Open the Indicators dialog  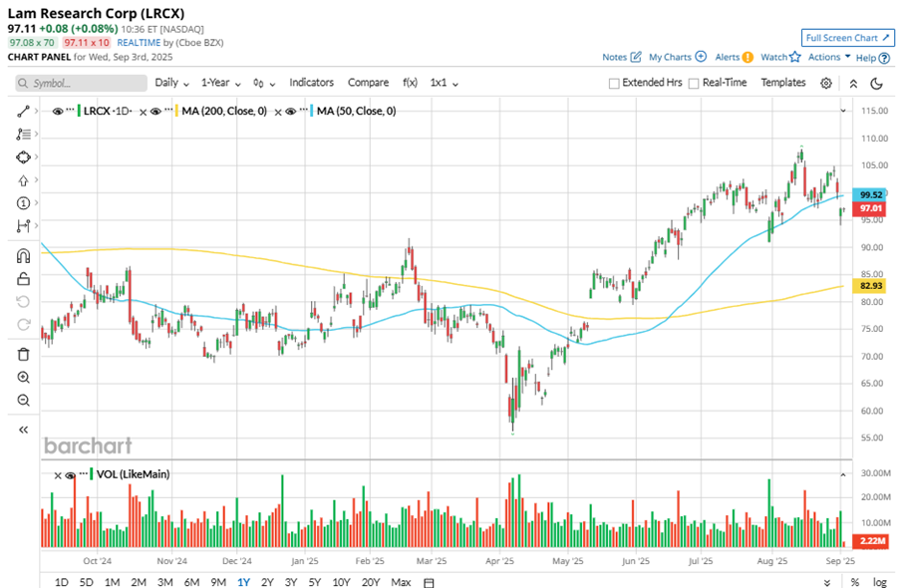312,83
